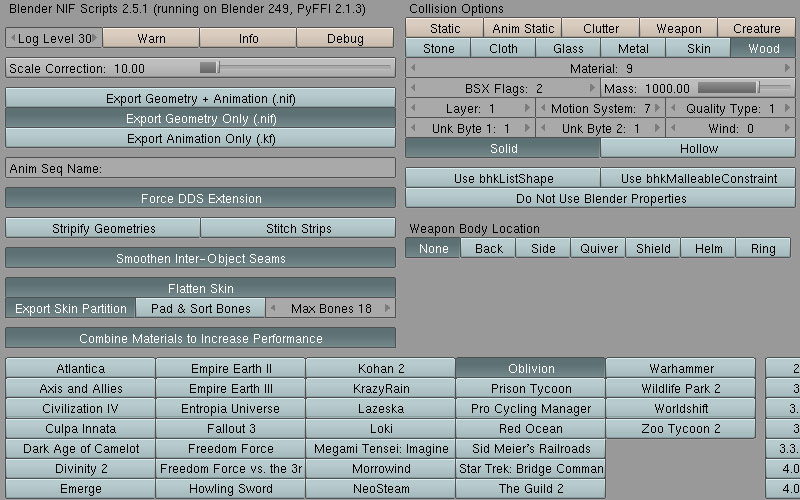Set weapon body location to Quiver
This screenshot has height=500, width=800.
(598, 248)
